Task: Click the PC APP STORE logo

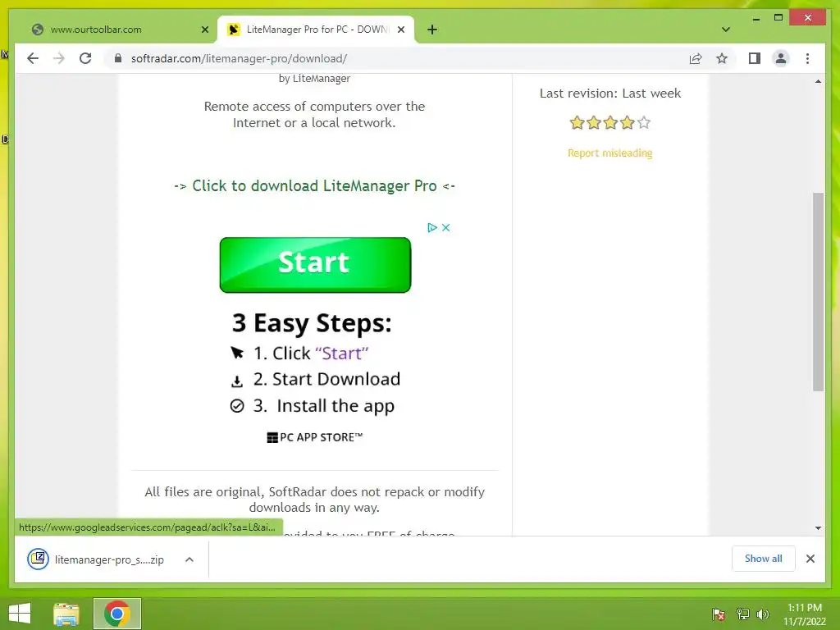Action: pos(314,437)
